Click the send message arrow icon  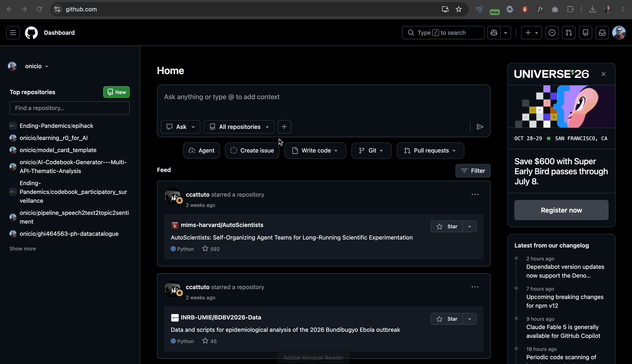click(480, 127)
